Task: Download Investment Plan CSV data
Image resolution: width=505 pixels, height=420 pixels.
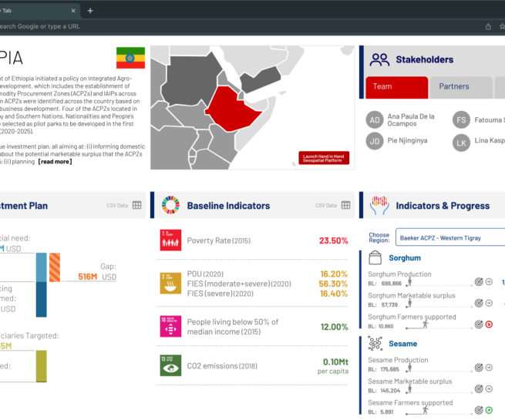Action: pyautogui.click(x=136, y=206)
